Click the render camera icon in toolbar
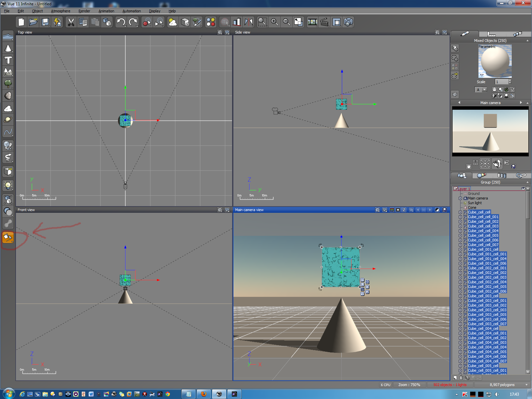The image size is (532, 399). coord(348,22)
